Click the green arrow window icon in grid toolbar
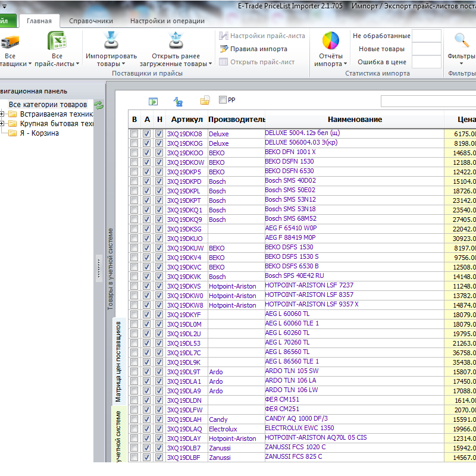Viewport: 476px width, 476px height. tap(153, 101)
